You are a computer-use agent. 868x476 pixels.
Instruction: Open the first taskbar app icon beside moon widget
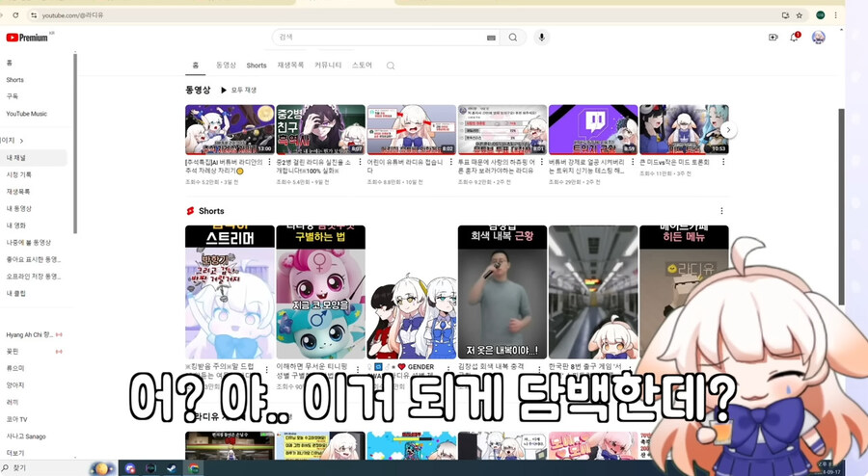coord(130,468)
